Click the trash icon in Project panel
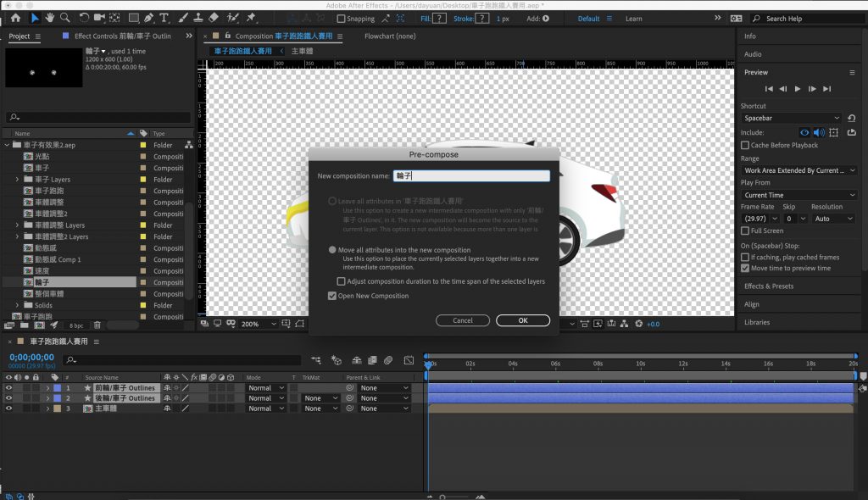The height and width of the screenshot is (500, 868). pyautogui.click(x=97, y=325)
